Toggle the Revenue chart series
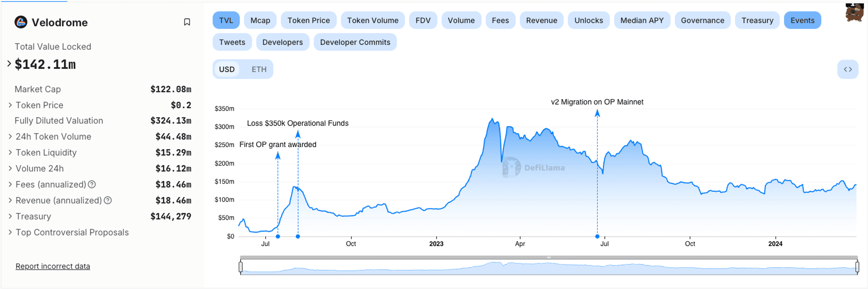Image resolution: width=868 pixels, height=289 pixels. [541, 20]
